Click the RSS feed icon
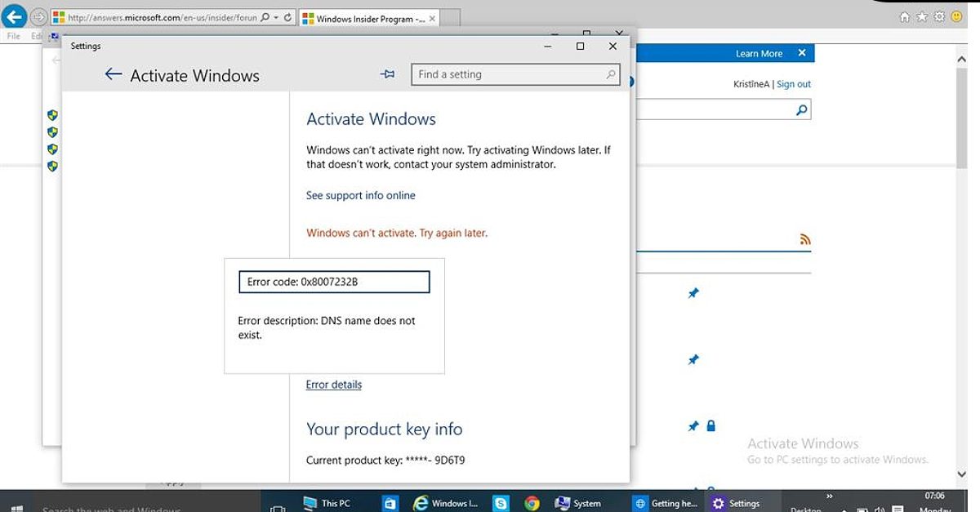 [x=805, y=239]
